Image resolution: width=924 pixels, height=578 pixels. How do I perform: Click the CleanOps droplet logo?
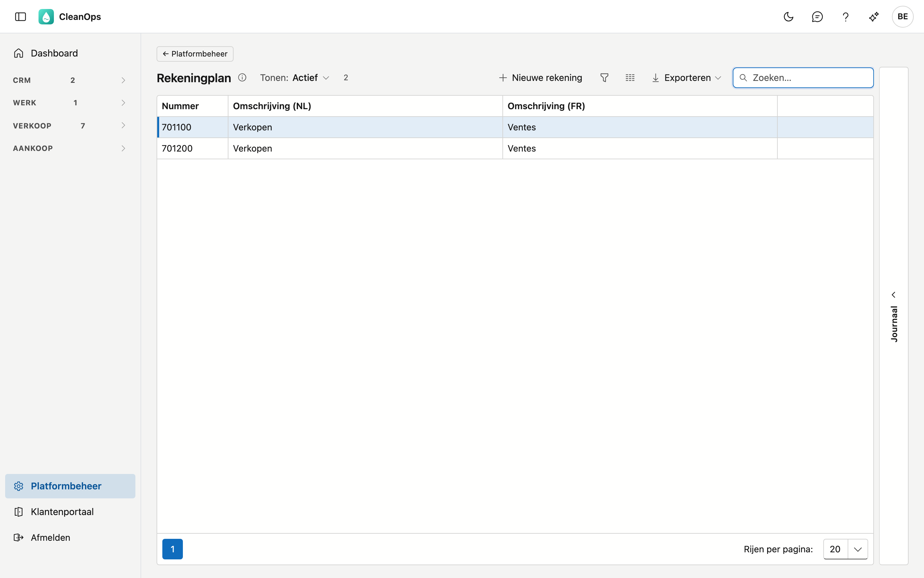click(46, 17)
